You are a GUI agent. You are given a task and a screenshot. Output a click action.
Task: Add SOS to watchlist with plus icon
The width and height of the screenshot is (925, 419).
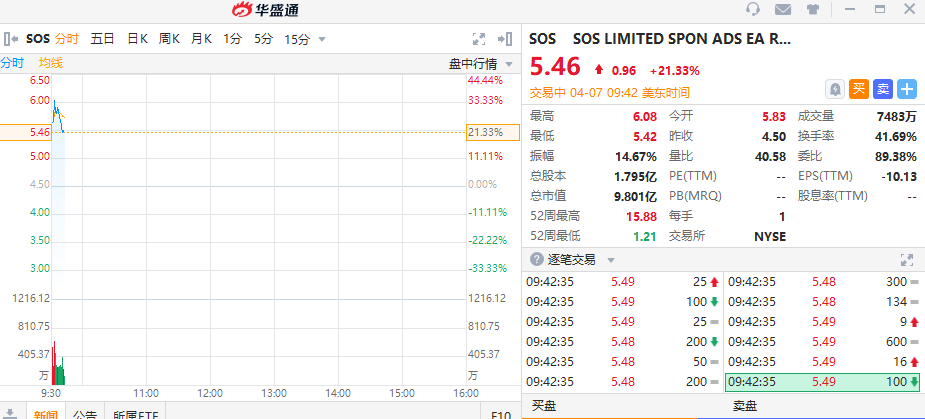click(907, 89)
